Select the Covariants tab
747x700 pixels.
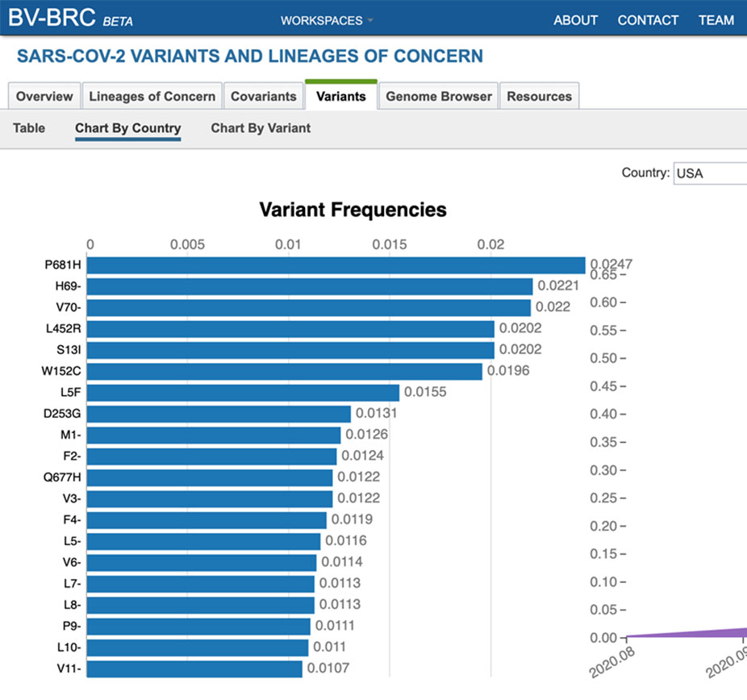point(264,96)
